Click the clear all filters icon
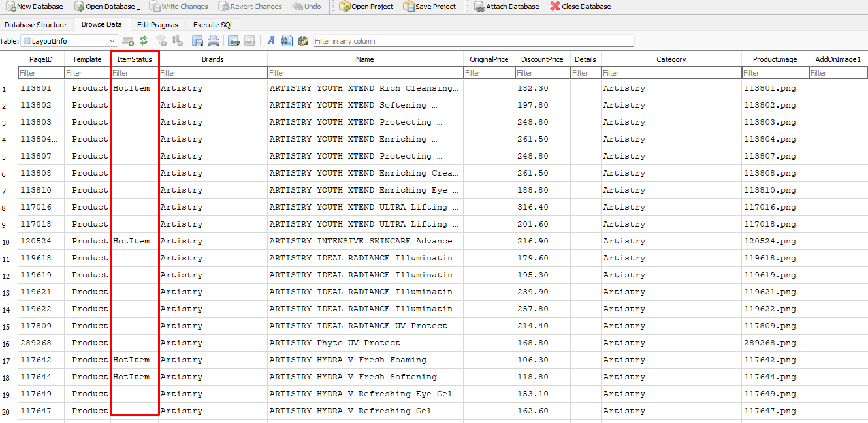868x423 pixels. click(161, 40)
